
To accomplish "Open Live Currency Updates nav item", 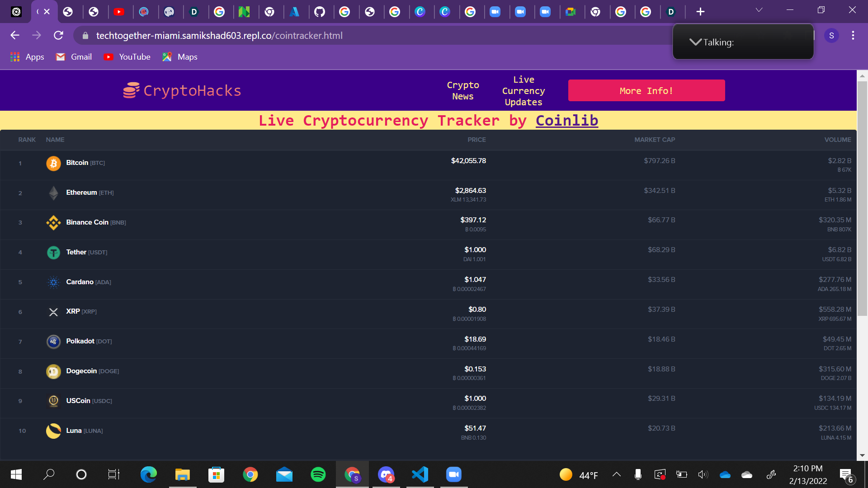I will [523, 90].
